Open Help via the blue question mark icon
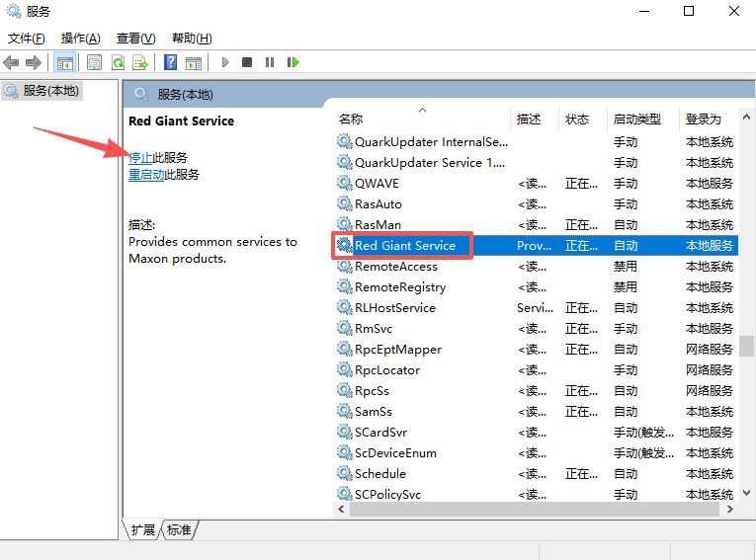Image resolution: width=756 pixels, height=560 pixels. pyautogui.click(x=170, y=62)
